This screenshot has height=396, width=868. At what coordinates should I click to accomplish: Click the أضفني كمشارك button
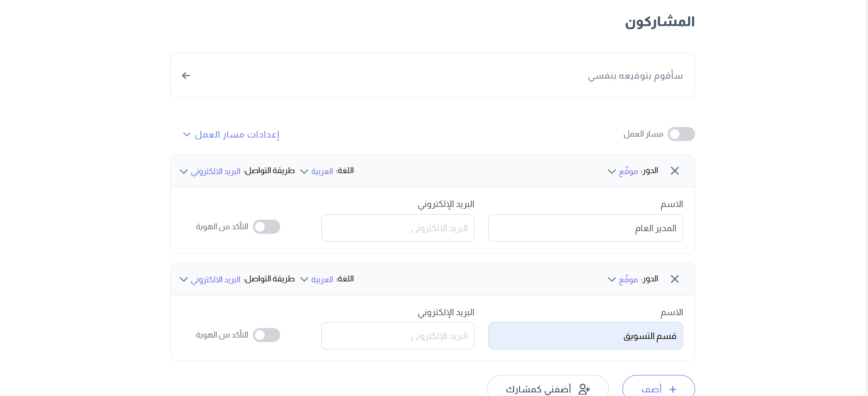pyautogui.click(x=547, y=389)
